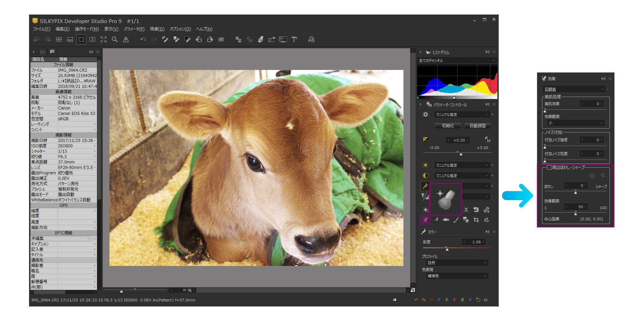This screenshot has height=321, width=644.
Task: Open the 編集(E) menu
Action: point(63,29)
